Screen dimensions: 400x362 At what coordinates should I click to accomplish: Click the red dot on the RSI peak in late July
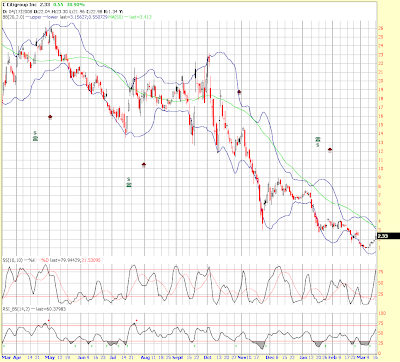(x=136, y=320)
